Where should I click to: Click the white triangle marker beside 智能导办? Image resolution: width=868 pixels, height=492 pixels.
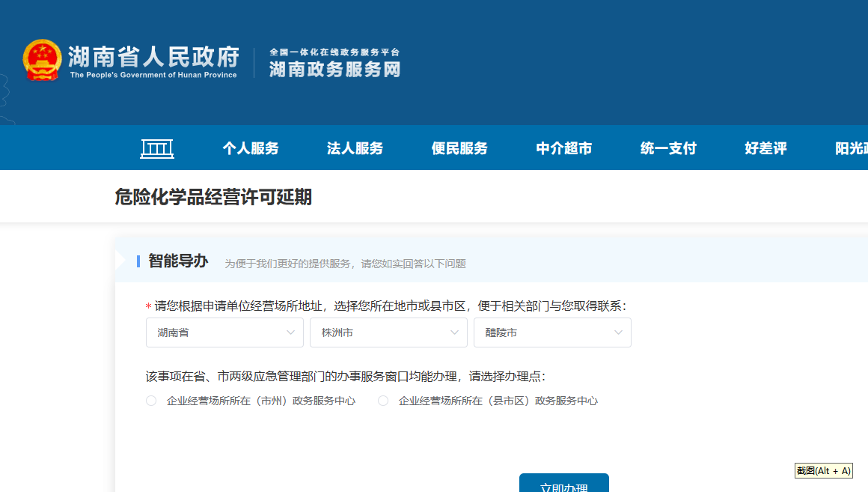pyautogui.click(x=120, y=261)
